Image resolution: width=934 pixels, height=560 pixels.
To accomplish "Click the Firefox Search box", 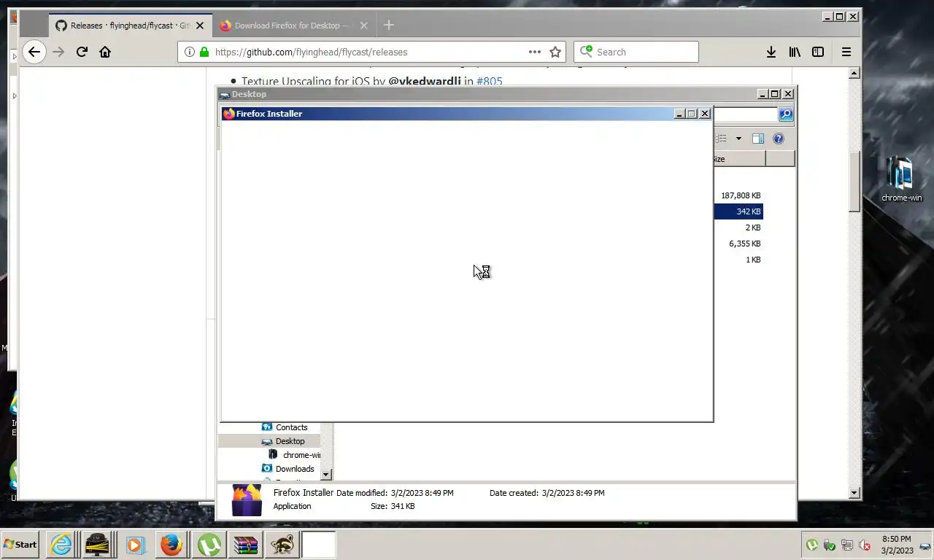I will 636,52.
